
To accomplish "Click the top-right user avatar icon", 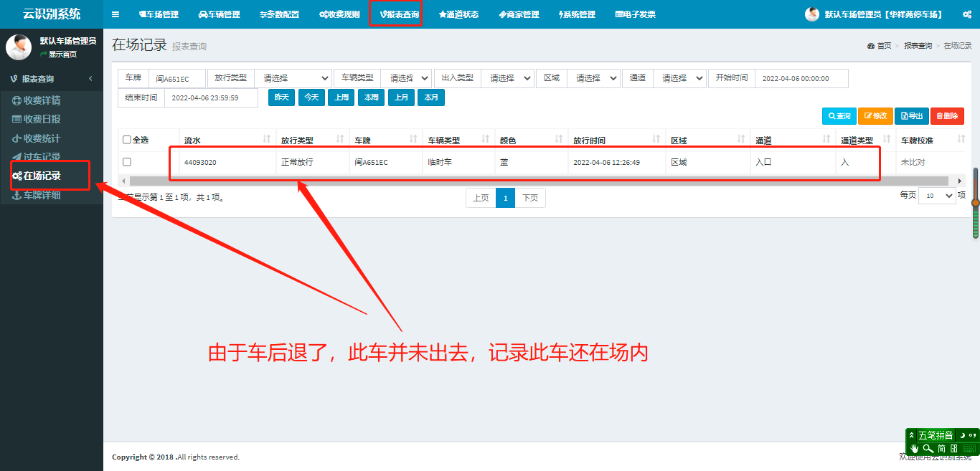I will [x=812, y=14].
